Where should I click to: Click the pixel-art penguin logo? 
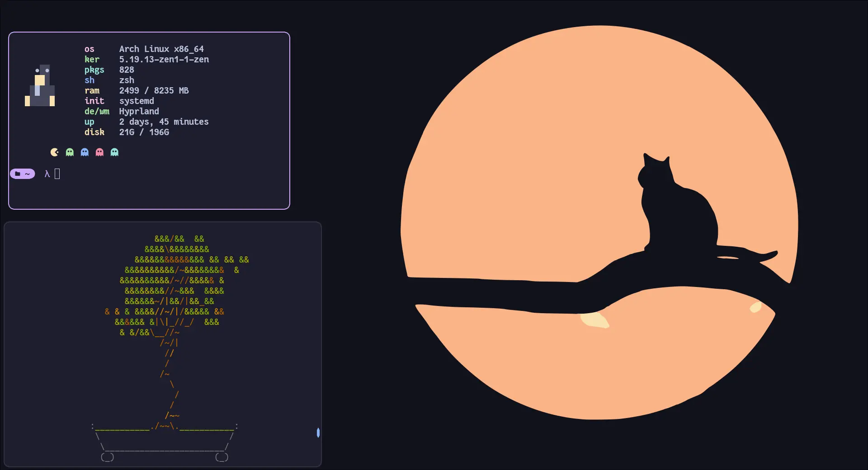(x=40, y=86)
